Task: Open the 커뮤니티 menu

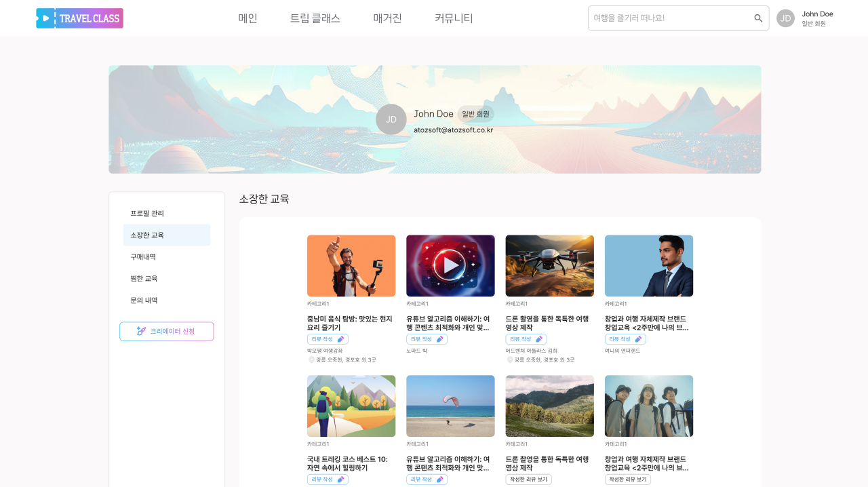Action: click(454, 18)
